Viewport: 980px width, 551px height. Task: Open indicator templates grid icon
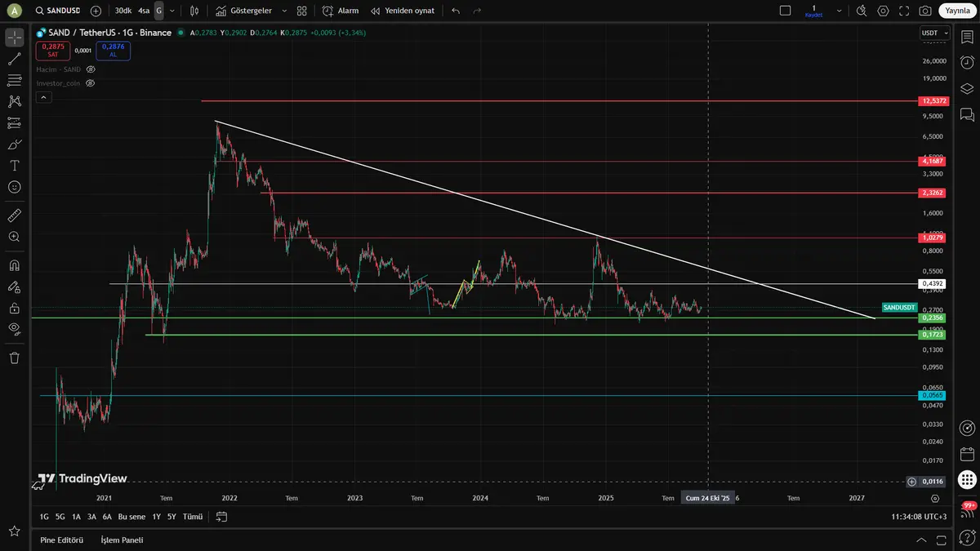302,11
